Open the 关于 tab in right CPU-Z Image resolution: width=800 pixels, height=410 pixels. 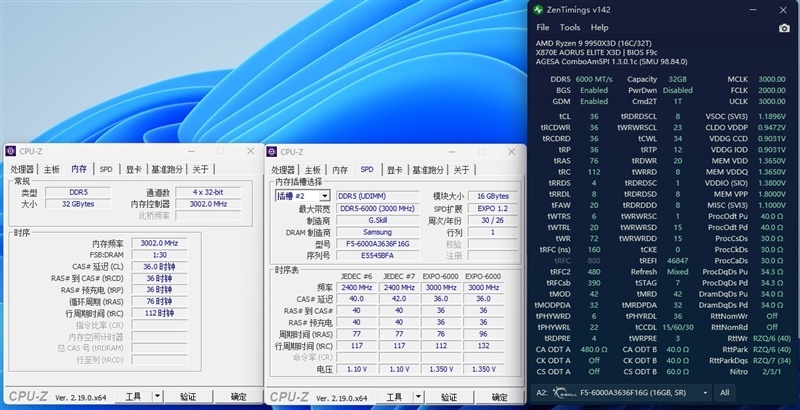(x=462, y=170)
